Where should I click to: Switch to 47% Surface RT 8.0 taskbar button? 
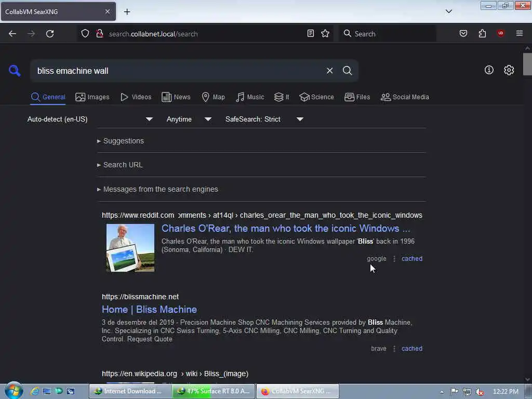(213, 391)
